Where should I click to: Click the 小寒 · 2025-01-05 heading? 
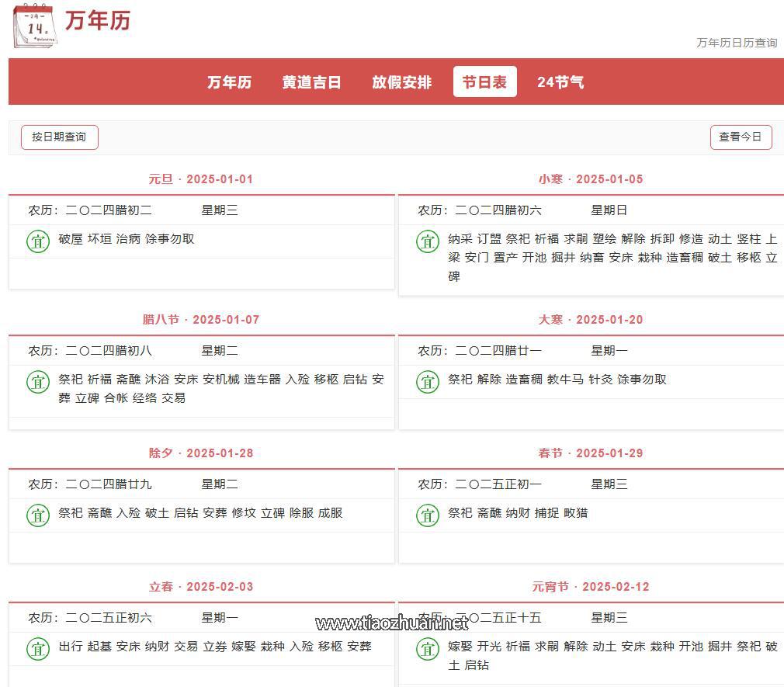591,179
